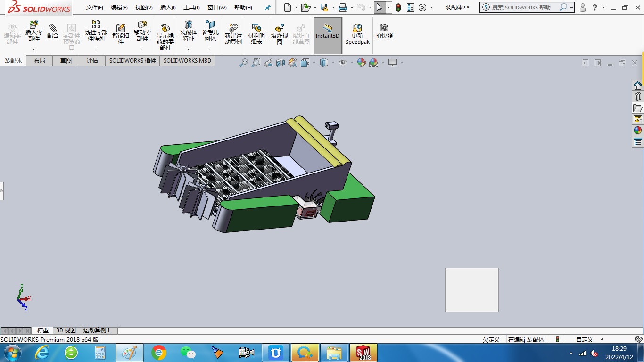Click the Save icon in the title bar
644x362 pixels.
(324, 8)
